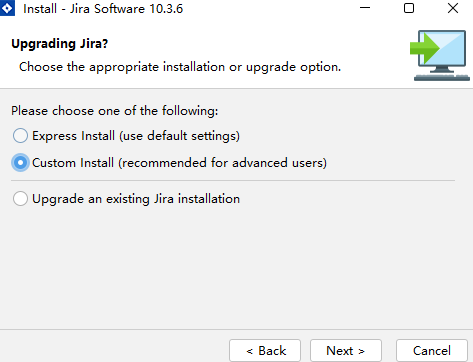
Task: Proceed using the Next > button
Action: pos(346,351)
